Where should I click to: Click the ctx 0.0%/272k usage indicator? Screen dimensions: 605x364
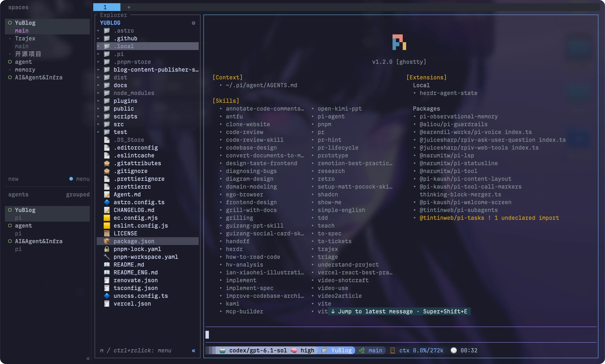421,350
